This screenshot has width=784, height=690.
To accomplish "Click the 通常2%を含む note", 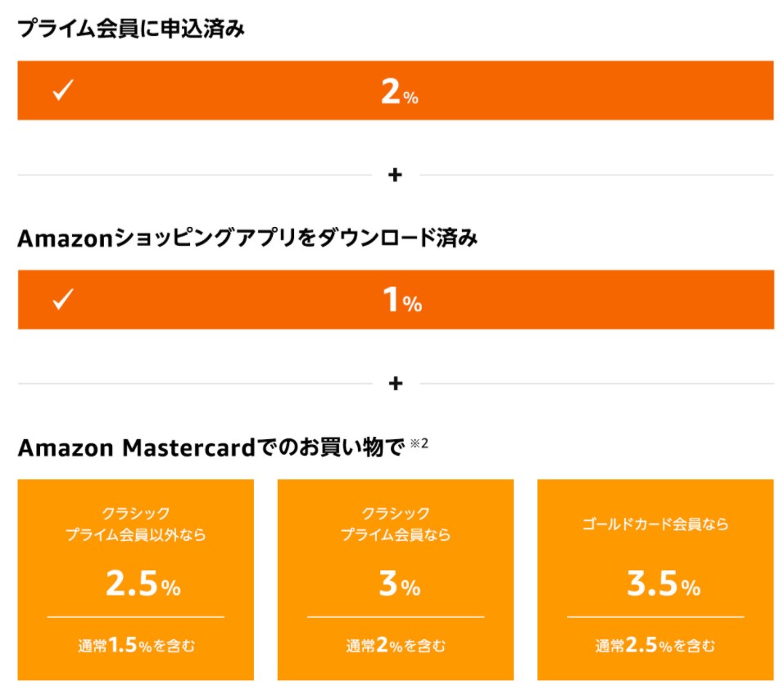I will click(x=396, y=646).
